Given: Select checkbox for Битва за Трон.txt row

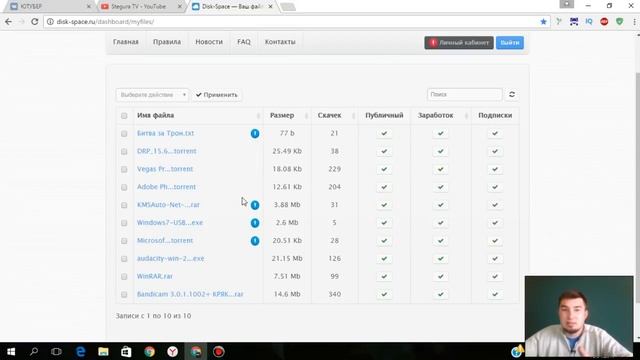Looking at the screenshot, I should tap(124, 134).
